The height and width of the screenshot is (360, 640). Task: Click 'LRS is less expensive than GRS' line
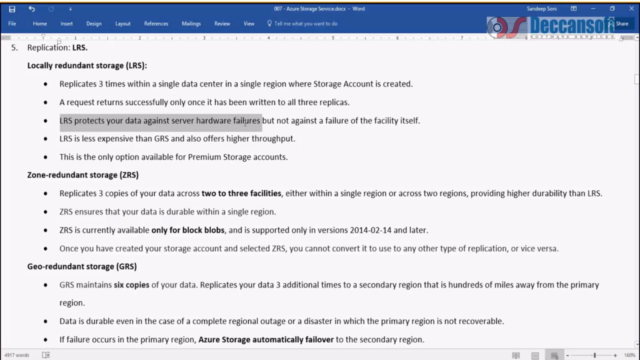click(177, 139)
